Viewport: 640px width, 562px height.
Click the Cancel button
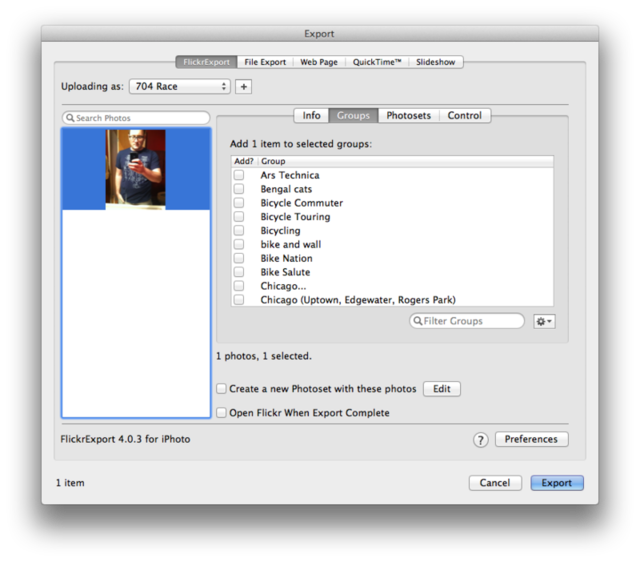tap(495, 483)
